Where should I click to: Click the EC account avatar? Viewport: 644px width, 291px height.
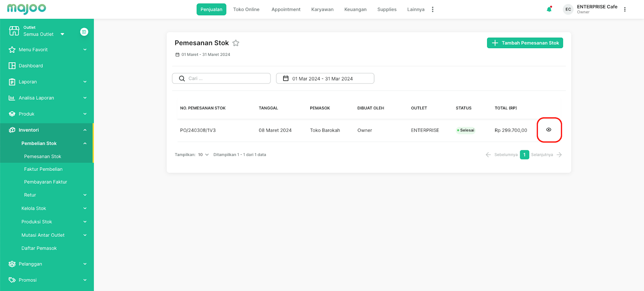pos(568,9)
